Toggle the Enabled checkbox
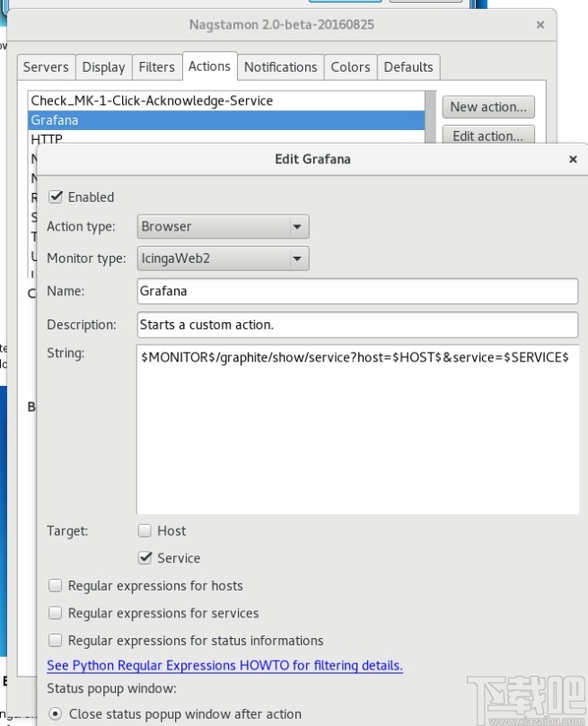The image size is (588, 726). click(56, 197)
